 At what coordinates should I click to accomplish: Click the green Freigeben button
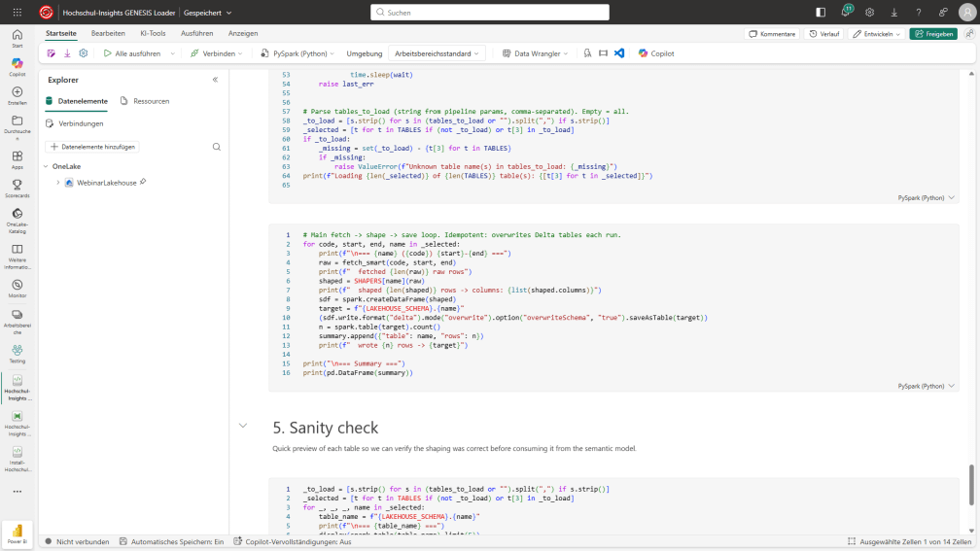pos(933,34)
